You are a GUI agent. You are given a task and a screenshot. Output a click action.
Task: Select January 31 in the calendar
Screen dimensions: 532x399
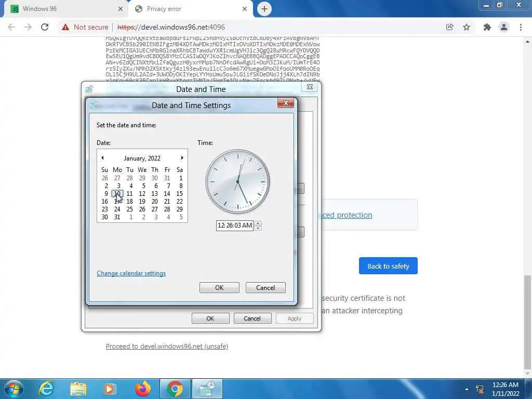tap(117, 217)
